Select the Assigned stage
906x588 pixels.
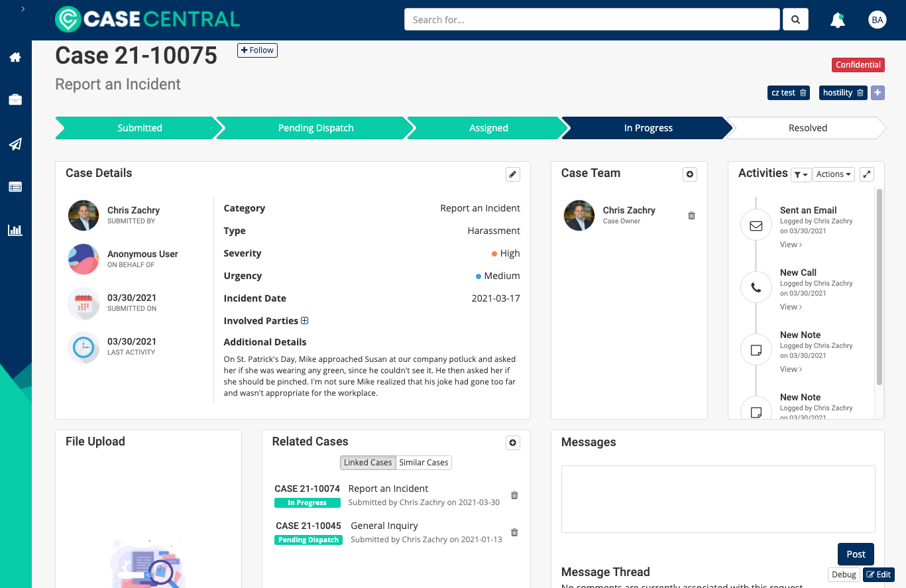tap(488, 128)
